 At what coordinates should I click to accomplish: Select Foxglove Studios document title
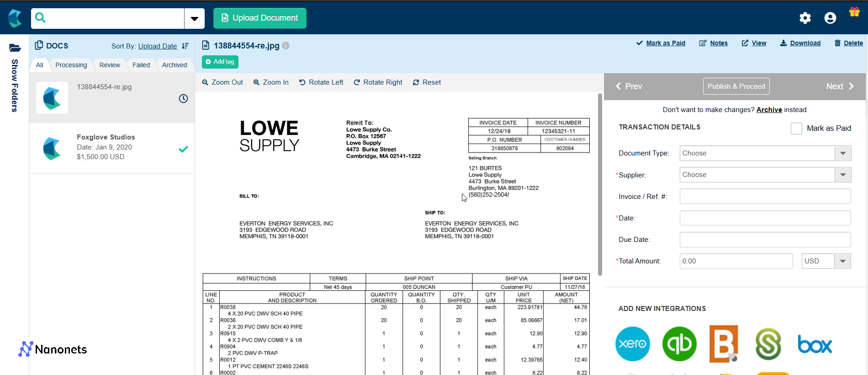click(x=106, y=137)
